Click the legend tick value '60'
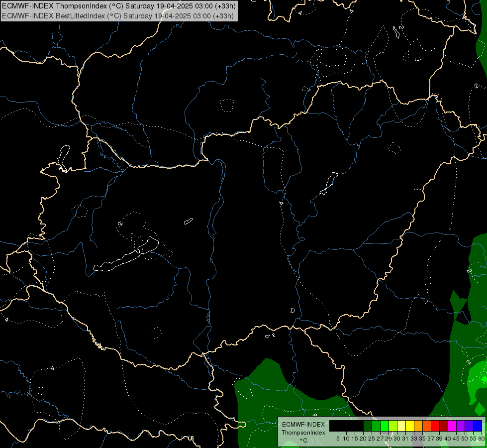Screen dimensions: 487x448 click(x=481, y=439)
